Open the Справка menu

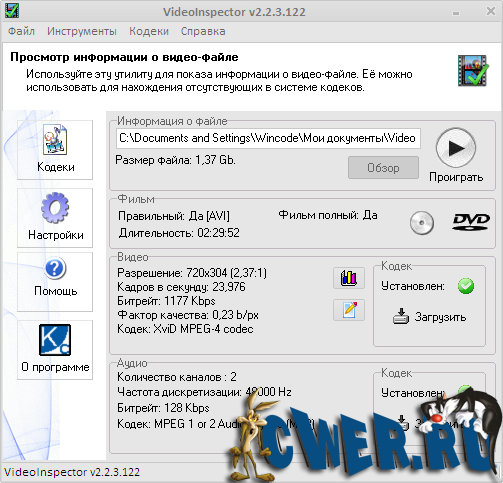coord(203,31)
